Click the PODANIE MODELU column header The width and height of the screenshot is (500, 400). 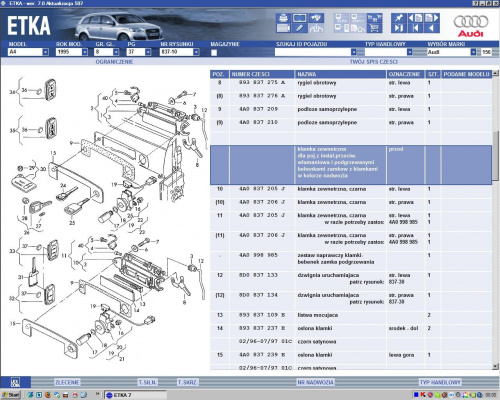tap(466, 74)
